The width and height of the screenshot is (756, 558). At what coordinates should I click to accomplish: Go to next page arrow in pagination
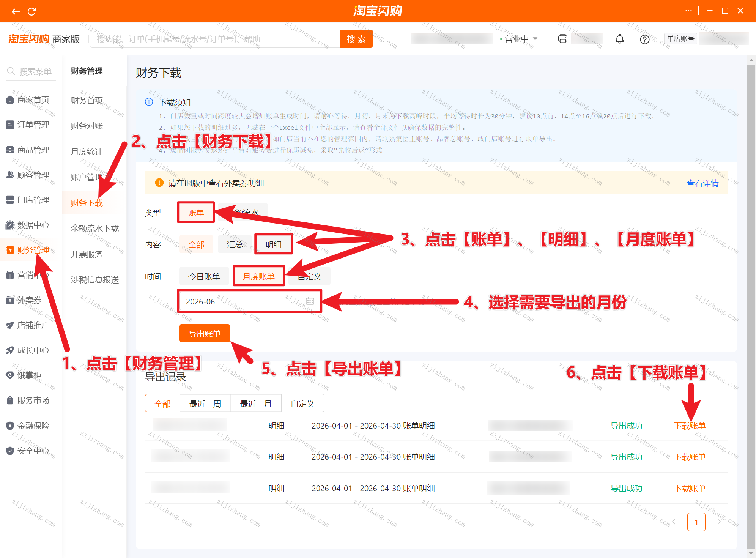719,522
